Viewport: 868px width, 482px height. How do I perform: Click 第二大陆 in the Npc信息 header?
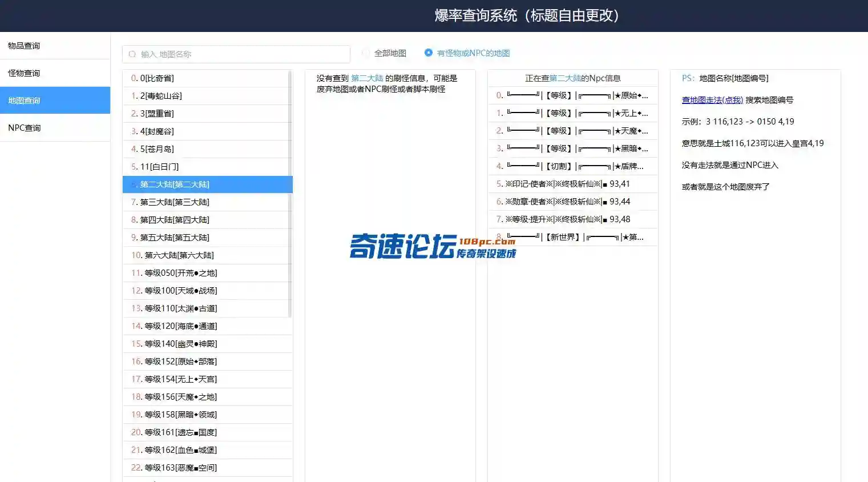tap(565, 78)
